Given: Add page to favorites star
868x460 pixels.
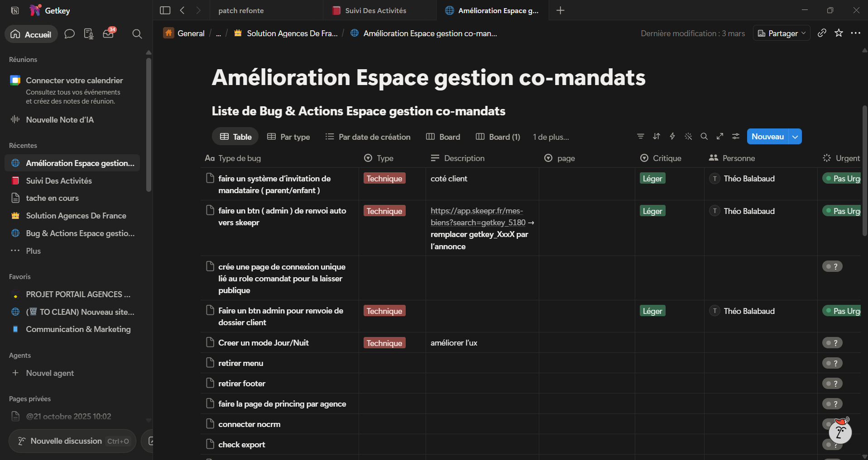Looking at the screenshot, I should coord(839,33).
